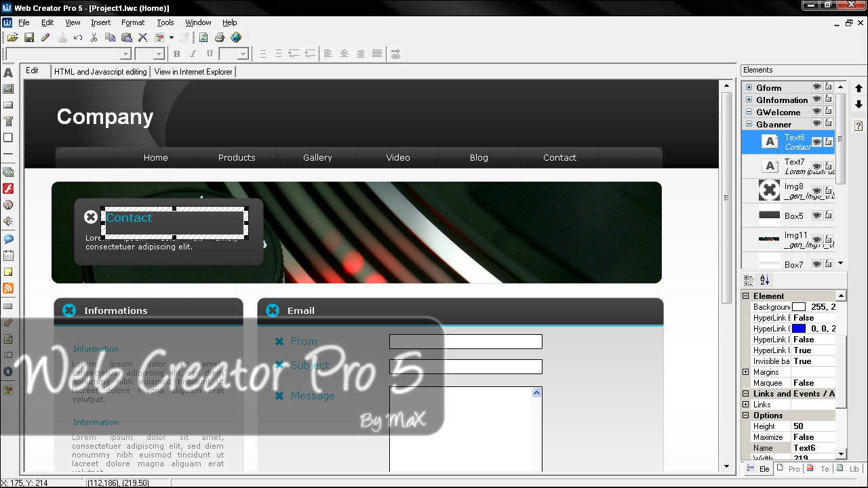Image resolution: width=868 pixels, height=488 pixels.
Task: Click the hyperlink chain icon in formatting toolbar
Action: [396, 54]
